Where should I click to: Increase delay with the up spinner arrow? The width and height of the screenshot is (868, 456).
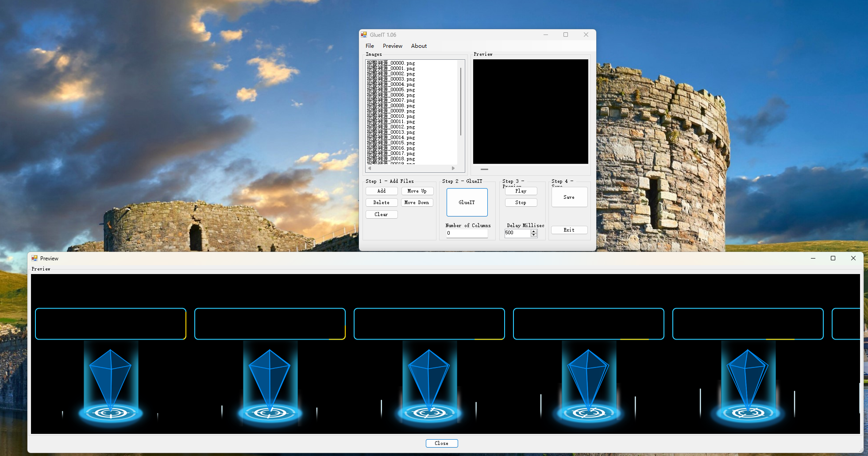pyautogui.click(x=534, y=231)
